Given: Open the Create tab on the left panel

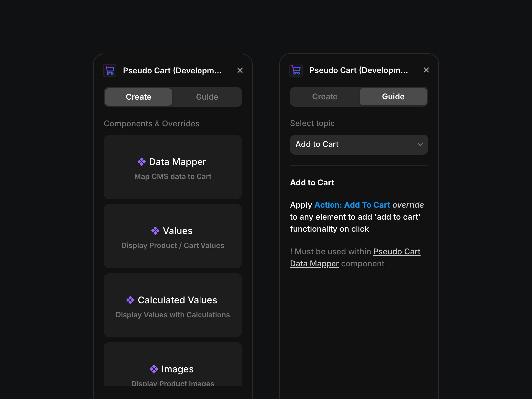Looking at the screenshot, I should coord(138,97).
